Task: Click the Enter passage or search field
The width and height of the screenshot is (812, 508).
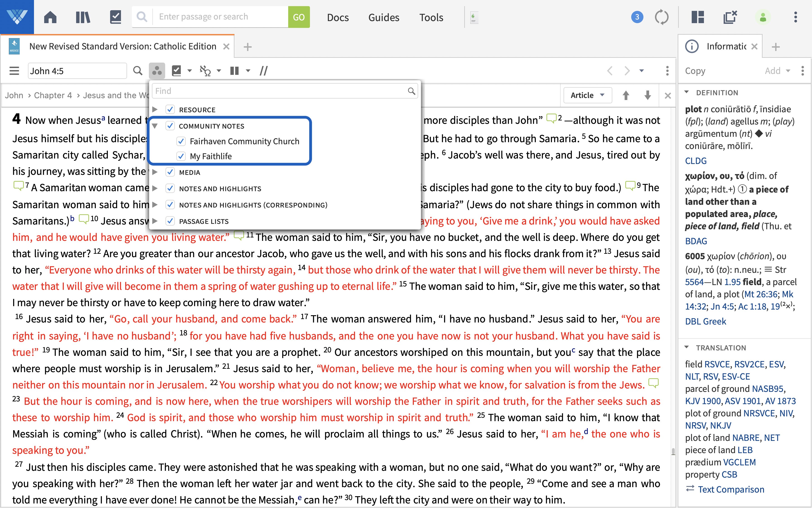Action: point(220,17)
